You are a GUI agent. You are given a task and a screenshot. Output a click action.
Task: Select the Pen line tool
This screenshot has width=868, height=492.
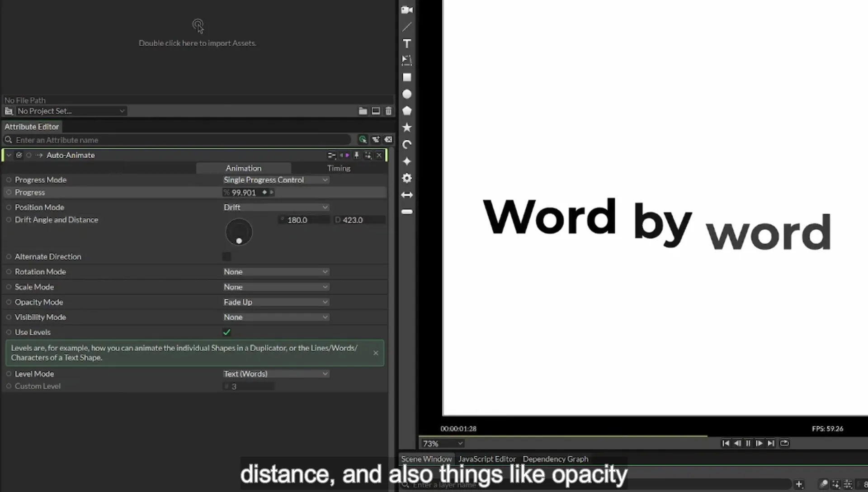407,27
